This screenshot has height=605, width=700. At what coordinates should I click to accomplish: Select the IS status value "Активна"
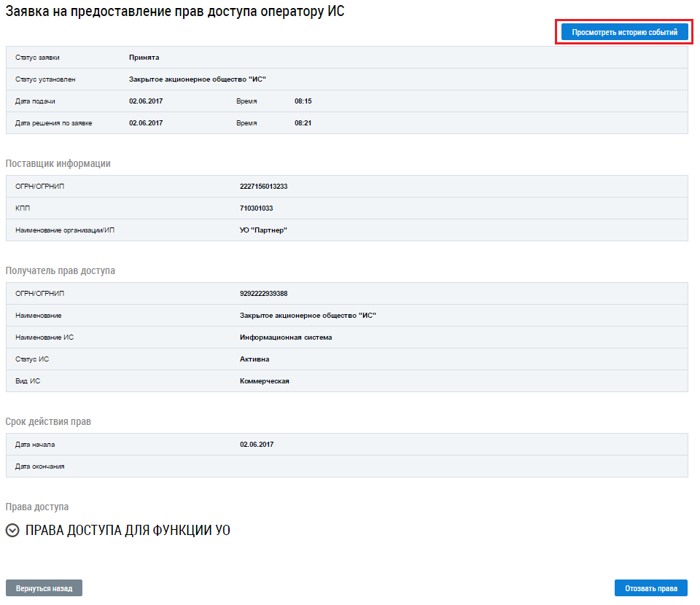click(254, 359)
